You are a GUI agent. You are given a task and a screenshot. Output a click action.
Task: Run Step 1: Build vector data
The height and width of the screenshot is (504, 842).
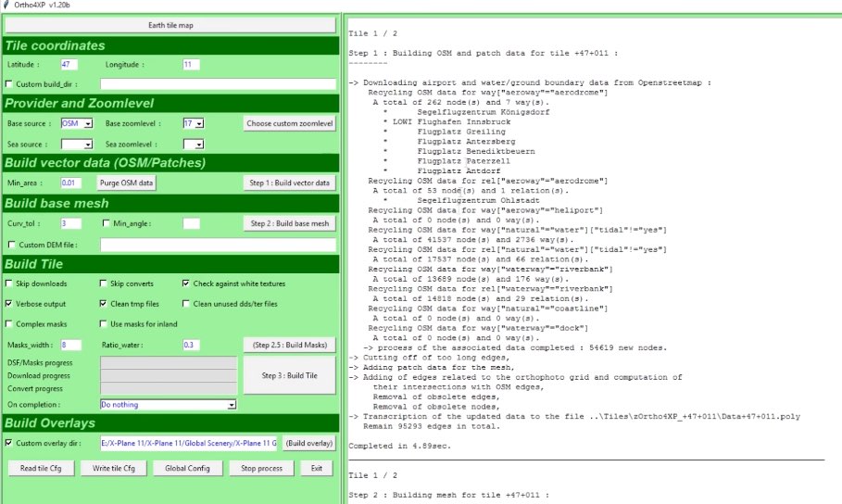pos(289,183)
